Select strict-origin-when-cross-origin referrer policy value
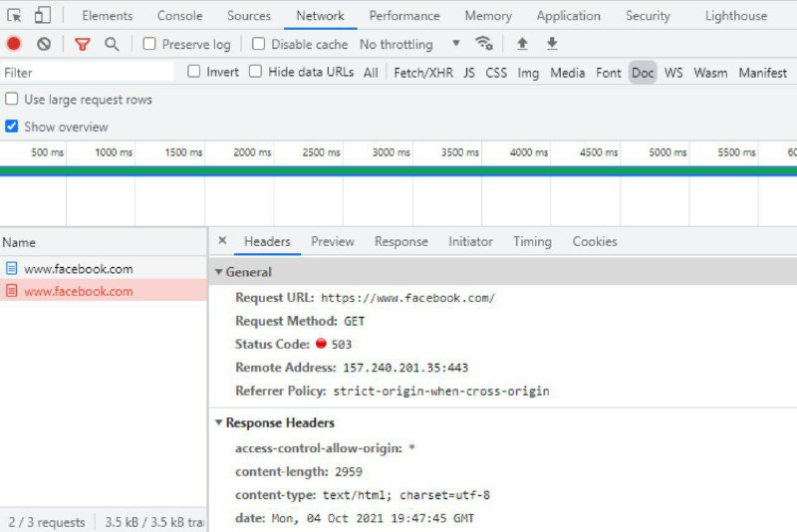Image resolution: width=797 pixels, height=532 pixels. click(441, 391)
